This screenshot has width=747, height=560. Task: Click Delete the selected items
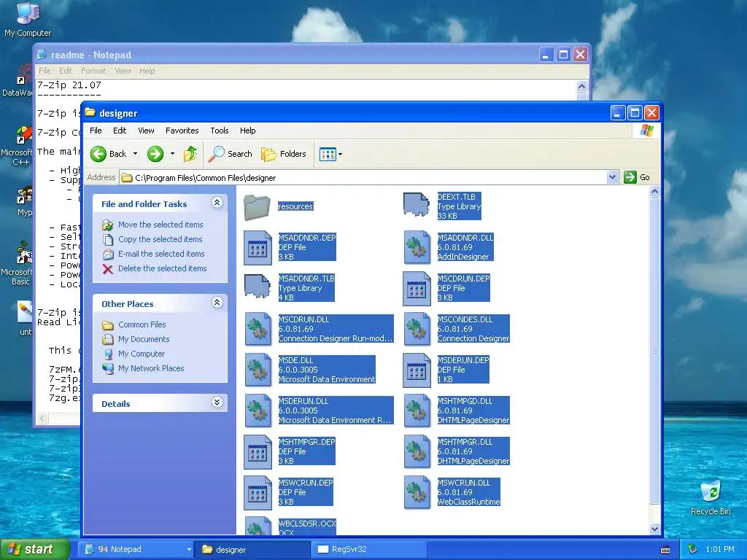click(x=163, y=268)
